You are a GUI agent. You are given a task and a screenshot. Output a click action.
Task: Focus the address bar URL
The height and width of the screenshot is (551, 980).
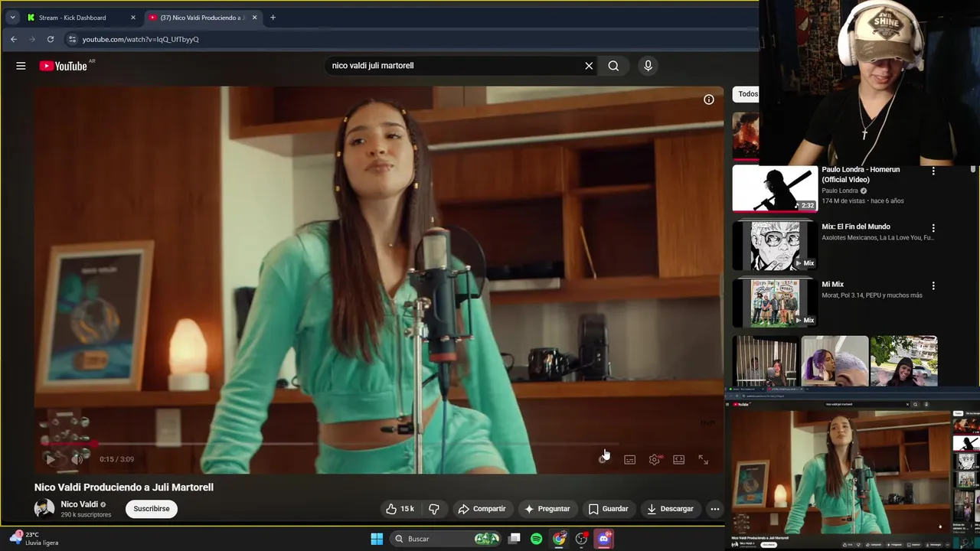(141, 39)
